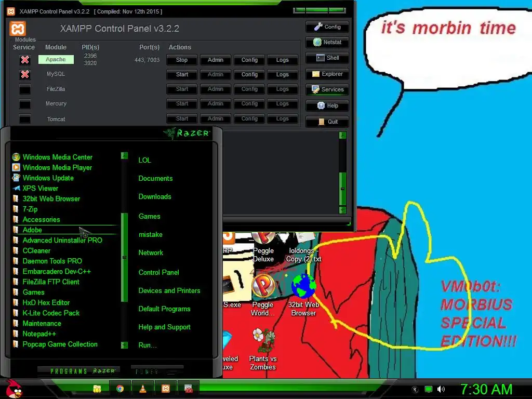Open Services from the XAMPP side panel

[327, 89]
